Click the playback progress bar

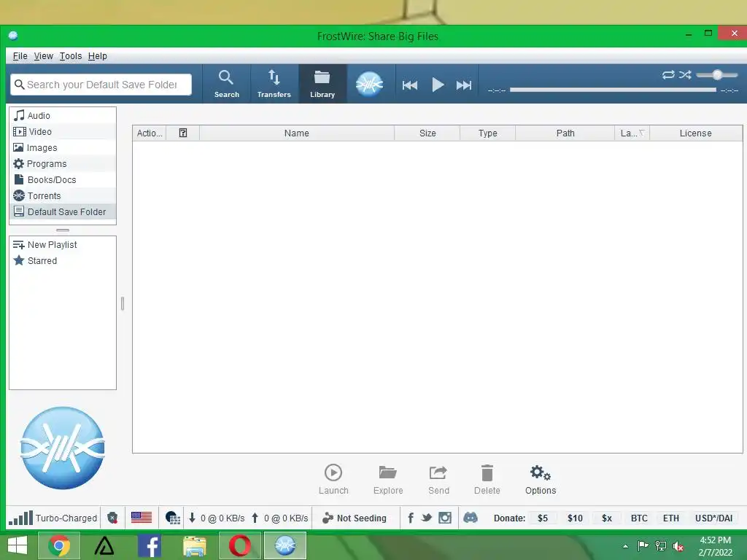(613, 90)
